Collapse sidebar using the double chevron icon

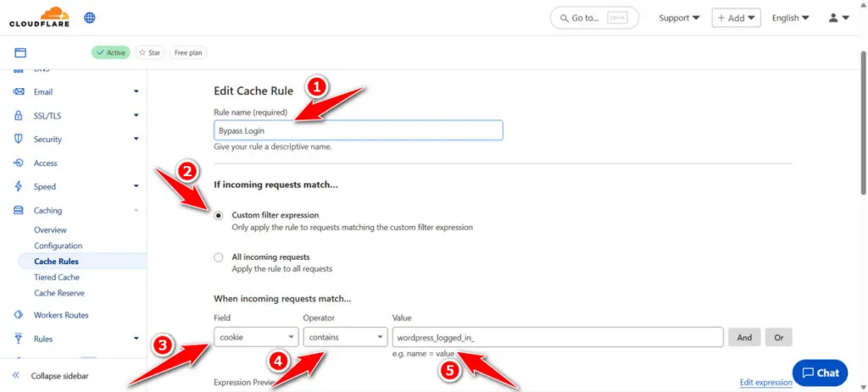point(15,375)
